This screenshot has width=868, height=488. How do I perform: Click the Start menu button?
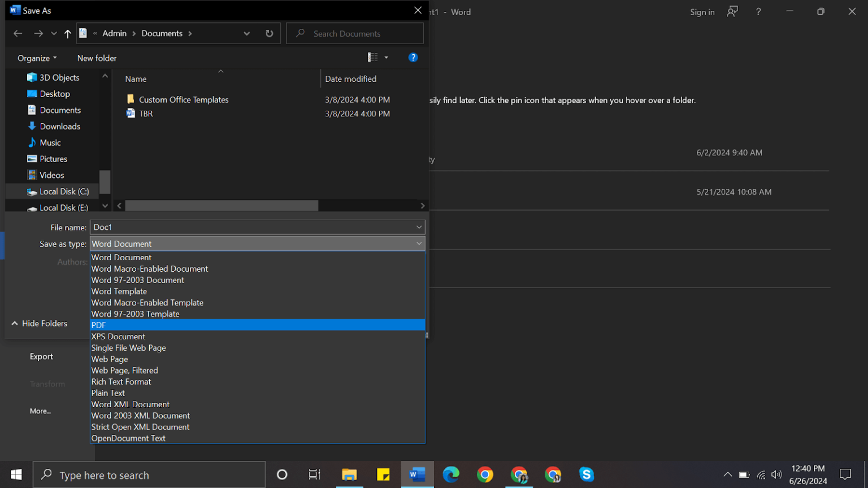tap(15, 474)
